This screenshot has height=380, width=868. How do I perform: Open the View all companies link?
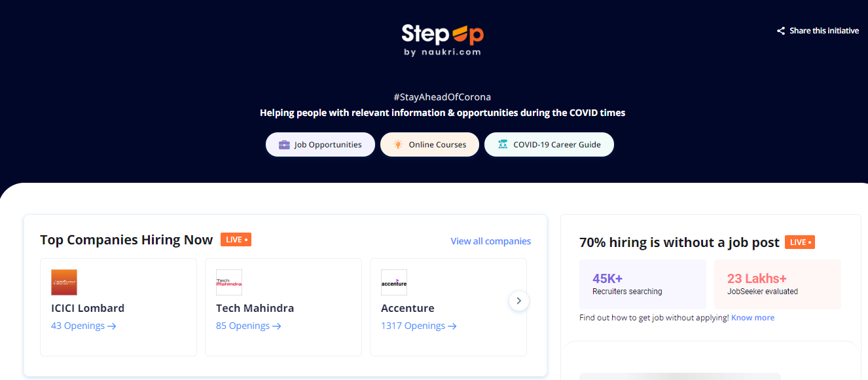491,241
